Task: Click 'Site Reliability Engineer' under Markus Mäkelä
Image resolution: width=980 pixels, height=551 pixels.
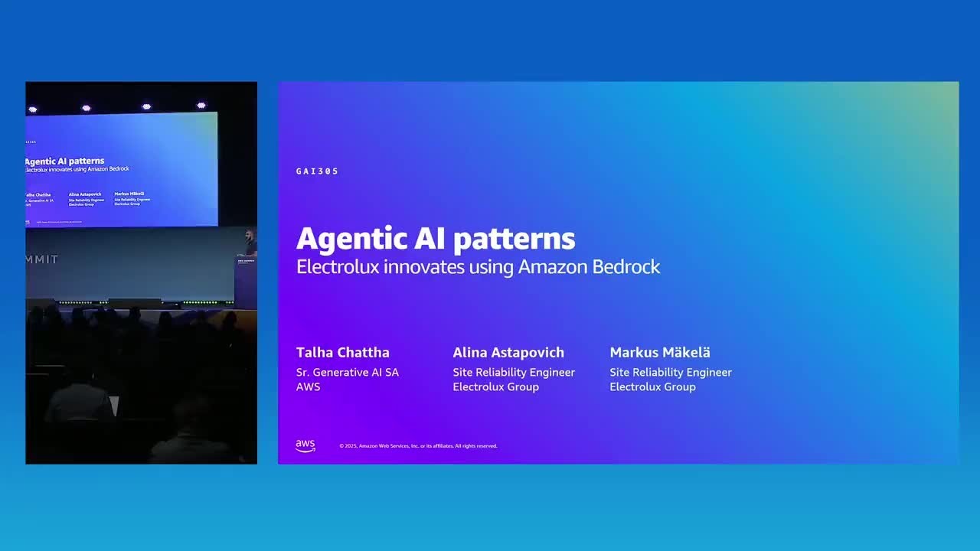Action: [671, 373]
